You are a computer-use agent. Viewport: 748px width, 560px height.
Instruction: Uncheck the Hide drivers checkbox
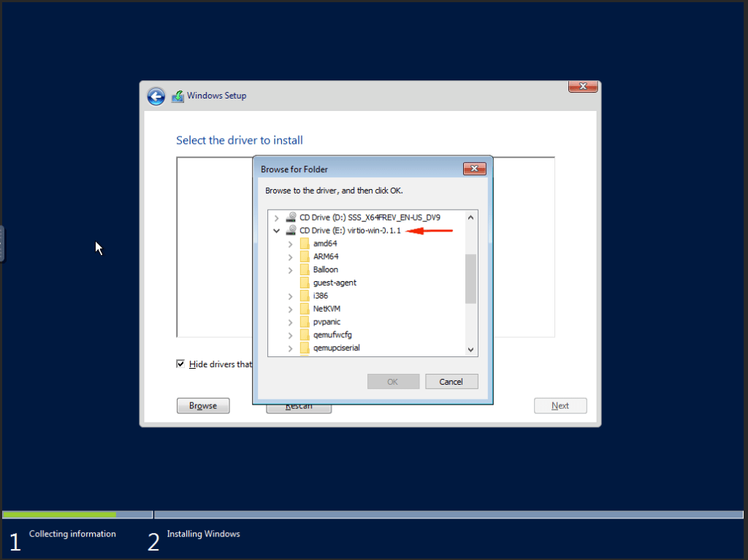click(180, 364)
